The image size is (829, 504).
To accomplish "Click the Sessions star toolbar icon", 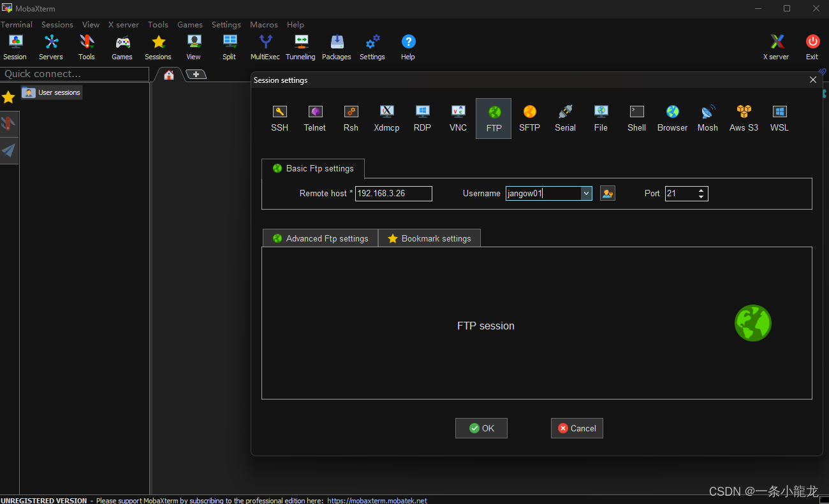I will pos(158,47).
